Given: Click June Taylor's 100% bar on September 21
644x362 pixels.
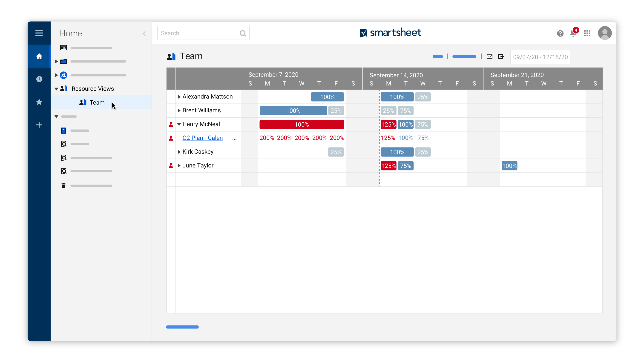Looking at the screenshot, I should click(x=509, y=166).
